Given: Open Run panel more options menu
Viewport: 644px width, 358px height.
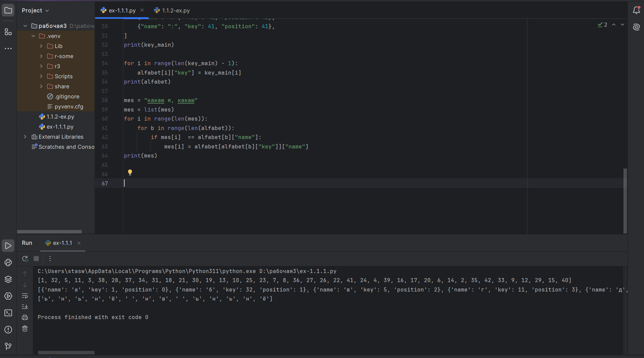Looking at the screenshot, I should click(x=50, y=259).
